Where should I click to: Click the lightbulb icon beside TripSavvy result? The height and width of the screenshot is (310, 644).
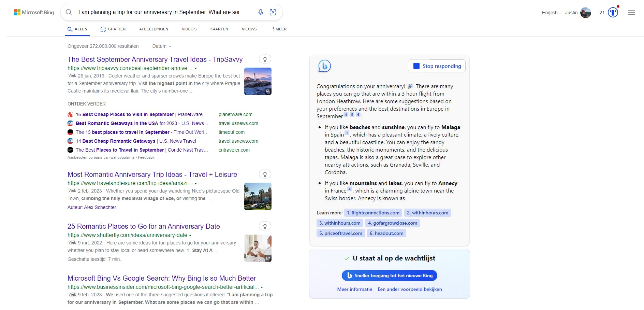pyautogui.click(x=265, y=59)
